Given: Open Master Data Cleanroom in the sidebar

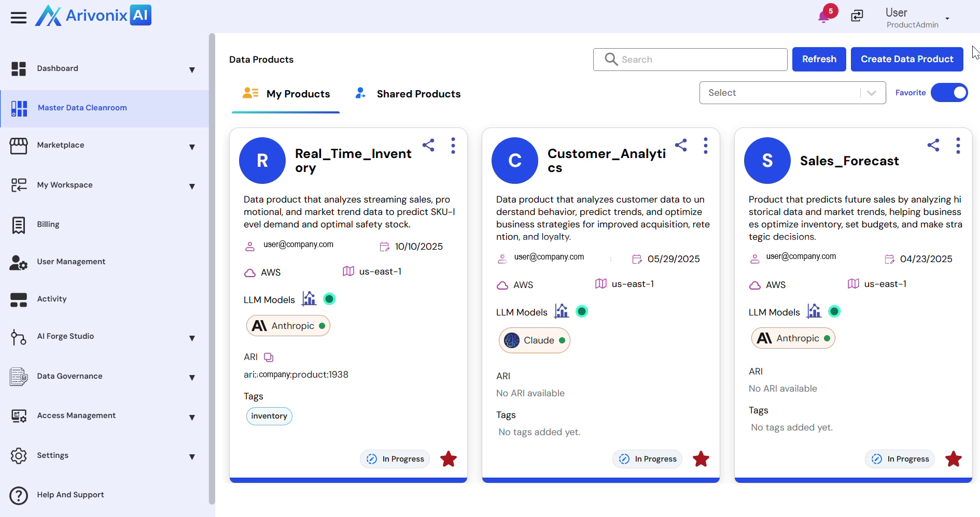Looking at the screenshot, I should [x=82, y=108].
